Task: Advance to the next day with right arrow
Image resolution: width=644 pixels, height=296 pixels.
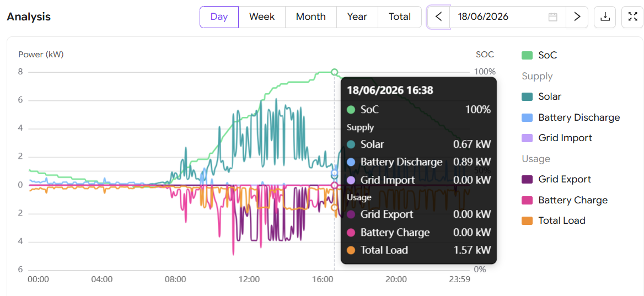Action: click(577, 17)
